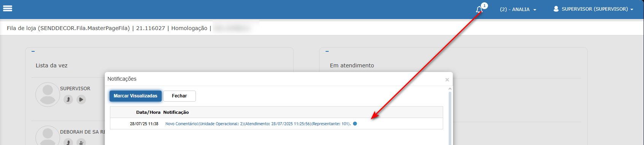Viewport: 644px width, 145px height.
Task: Click the person icon under SUPERVISOR
Action: point(68,100)
